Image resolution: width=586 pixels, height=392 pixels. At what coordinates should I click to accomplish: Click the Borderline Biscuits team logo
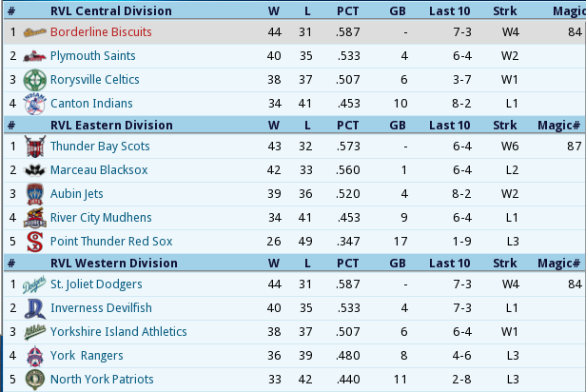click(x=35, y=32)
